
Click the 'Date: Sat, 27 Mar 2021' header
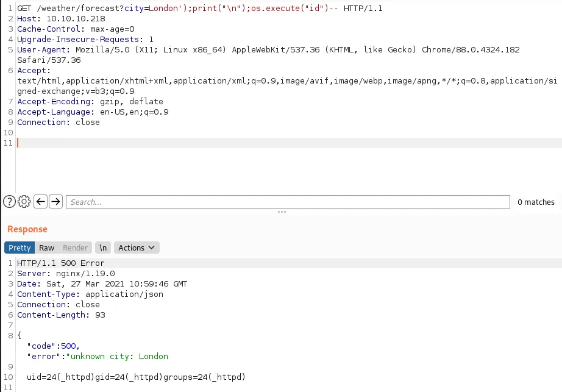pos(102,283)
